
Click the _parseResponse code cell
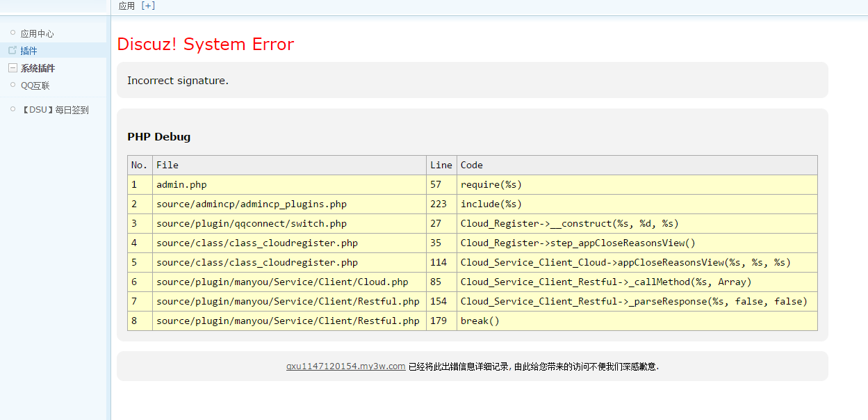(x=637, y=301)
